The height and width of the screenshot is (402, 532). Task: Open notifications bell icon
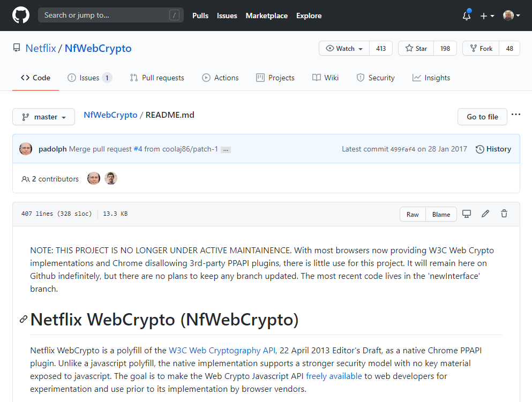(467, 15)
